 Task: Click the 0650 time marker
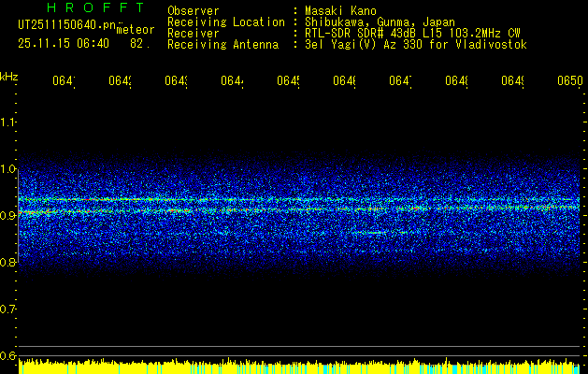pos(570,81)
